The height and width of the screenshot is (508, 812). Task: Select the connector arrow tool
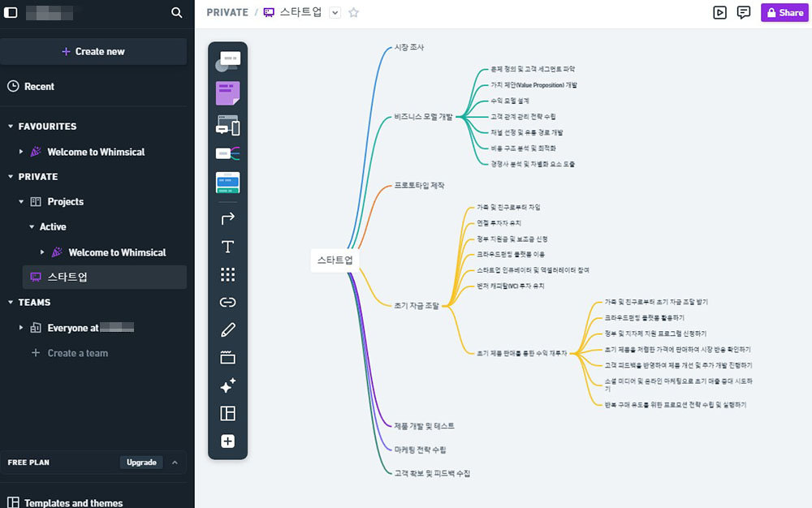(227, 217)
